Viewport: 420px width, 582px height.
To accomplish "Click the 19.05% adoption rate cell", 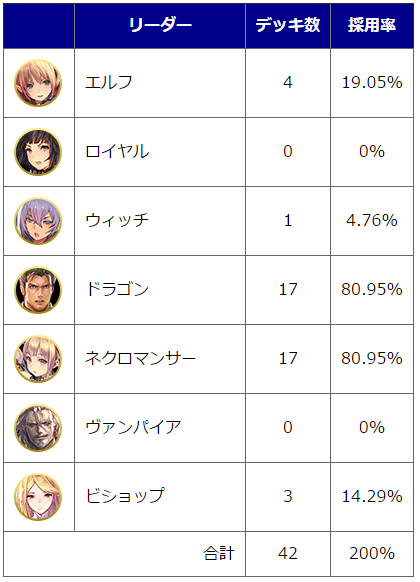I will (x=372, y=82).
